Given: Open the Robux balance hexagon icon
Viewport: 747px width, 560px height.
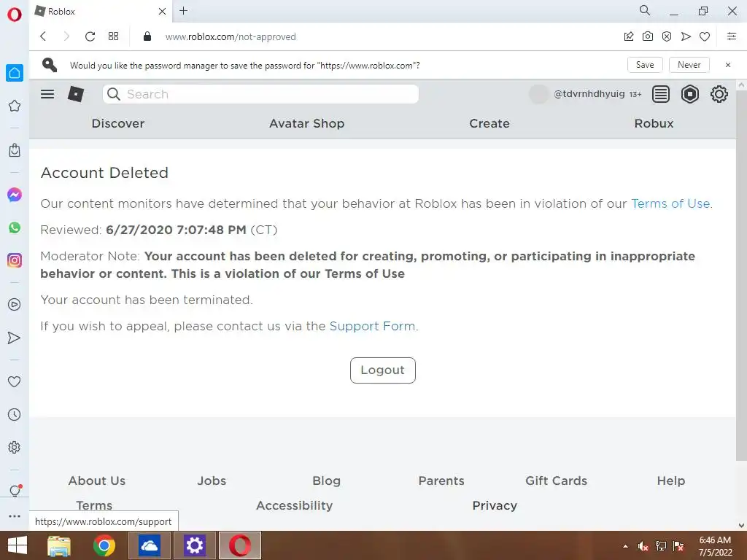Looking at the screenshot, I should tap(690, 94).
